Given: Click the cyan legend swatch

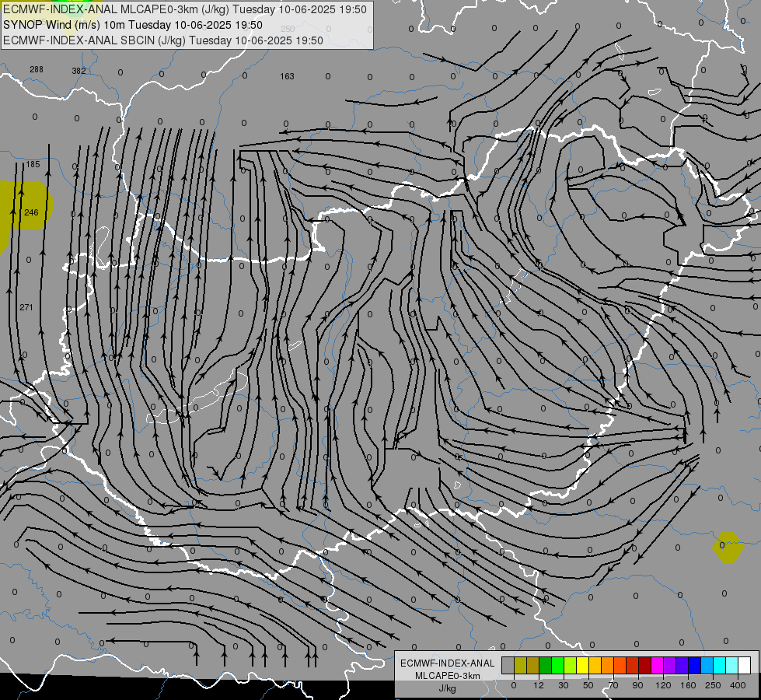Looking at the screenshot, I should coord(720,665).
